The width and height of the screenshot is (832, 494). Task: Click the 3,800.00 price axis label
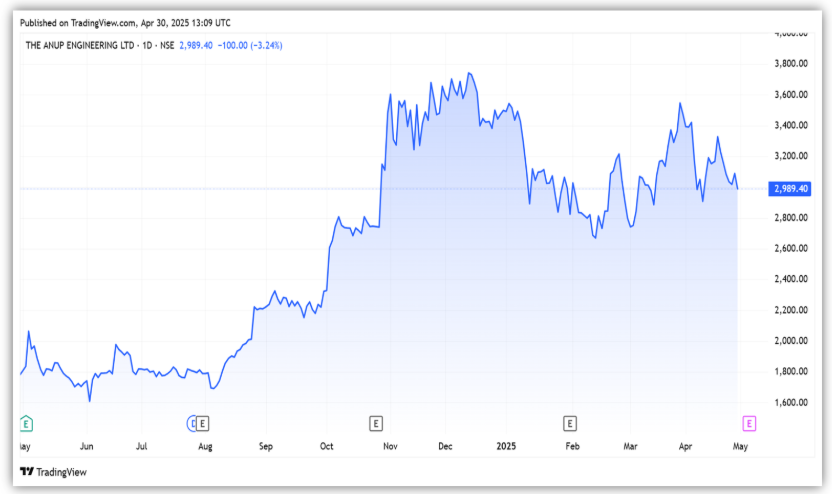pos(790,64)
